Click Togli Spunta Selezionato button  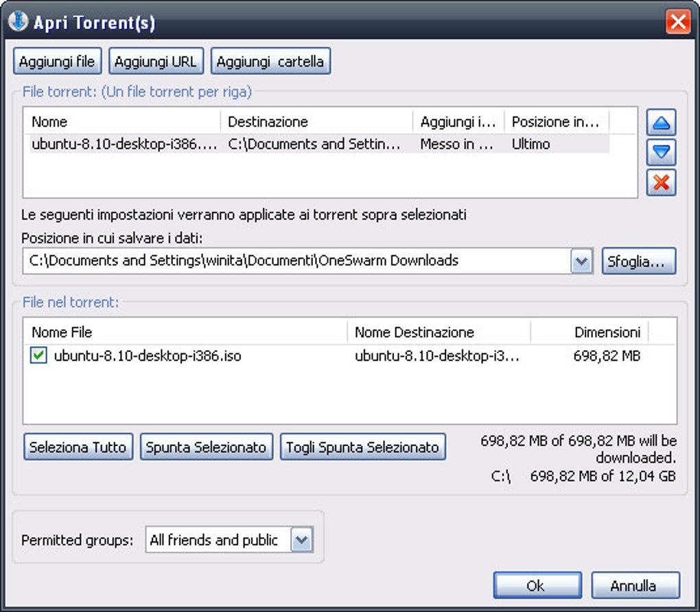pyautogui.click(x=362, y=447)
